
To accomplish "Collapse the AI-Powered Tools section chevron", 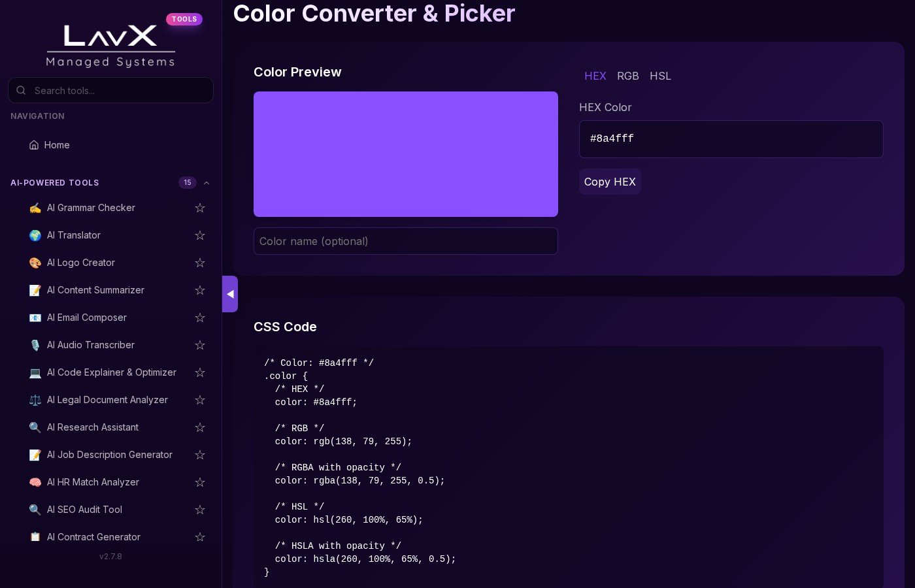I will 207,183.
